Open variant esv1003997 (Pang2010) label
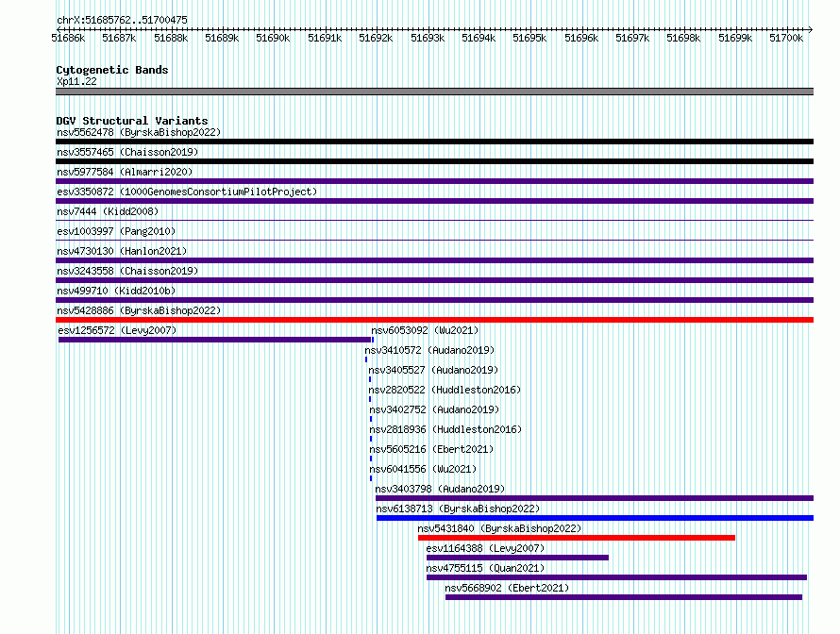 116,231
